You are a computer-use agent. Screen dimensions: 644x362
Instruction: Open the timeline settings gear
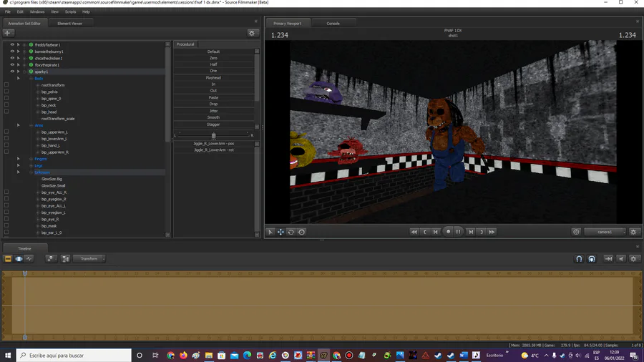[633, 258]
